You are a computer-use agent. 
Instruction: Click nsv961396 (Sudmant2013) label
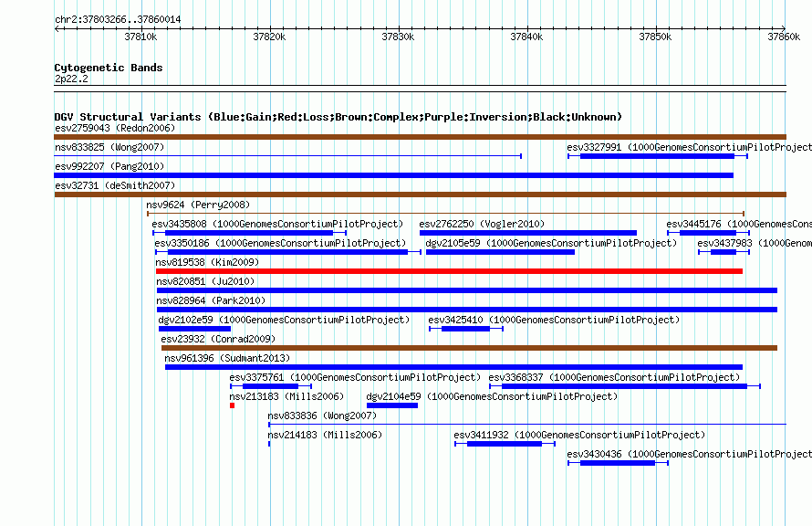click(x=227, y=358)
